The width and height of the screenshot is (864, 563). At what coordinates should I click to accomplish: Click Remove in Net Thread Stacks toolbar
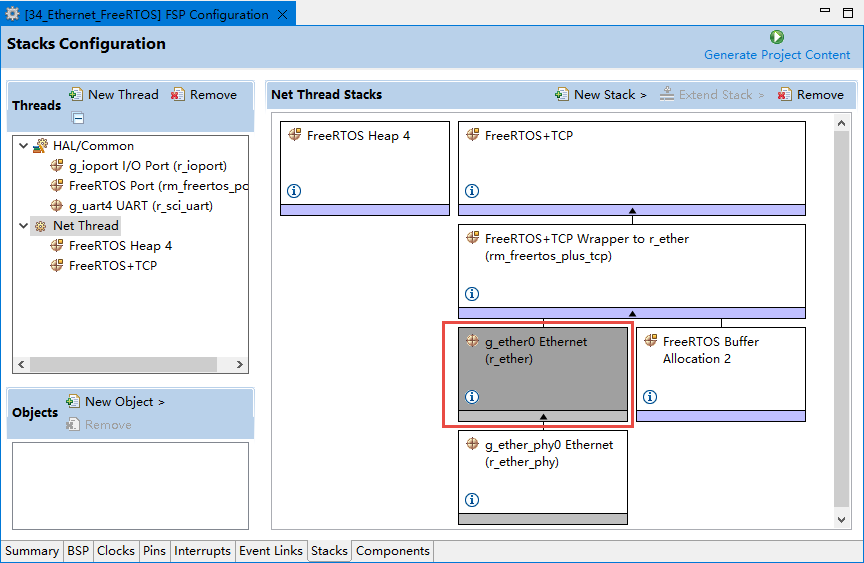pyautogui.click(x=811, y=95)
